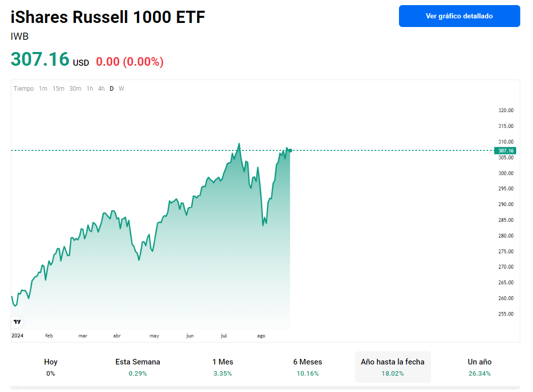Click the IWB ticker symbol
The image size is (533, 392).
point(19,37)
